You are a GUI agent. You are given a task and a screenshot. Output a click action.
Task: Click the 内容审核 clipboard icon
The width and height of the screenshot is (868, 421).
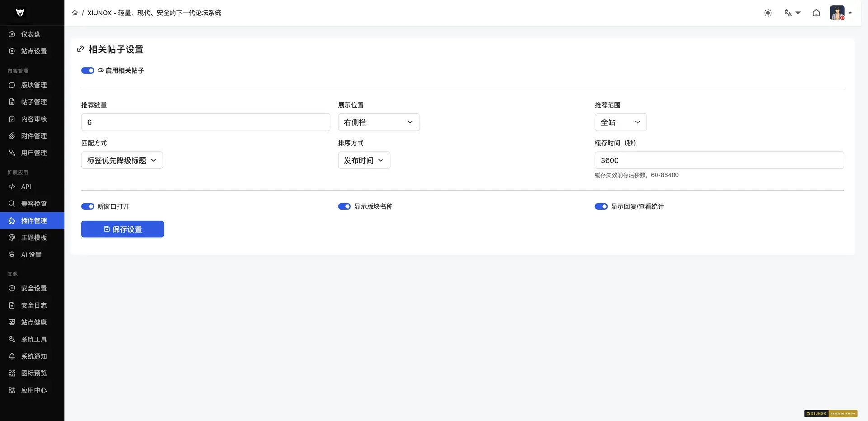tap(12, 119)
